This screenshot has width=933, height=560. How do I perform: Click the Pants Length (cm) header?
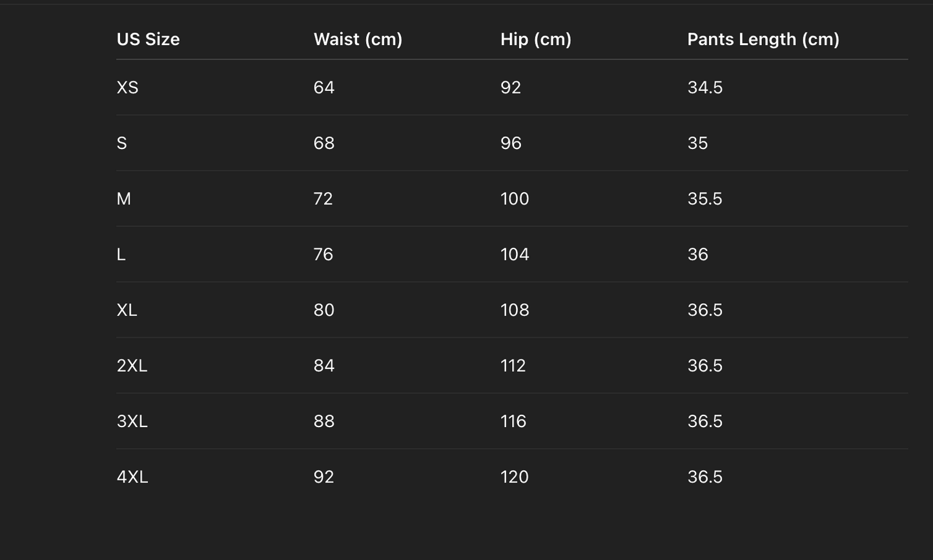[x=763, y=39]
